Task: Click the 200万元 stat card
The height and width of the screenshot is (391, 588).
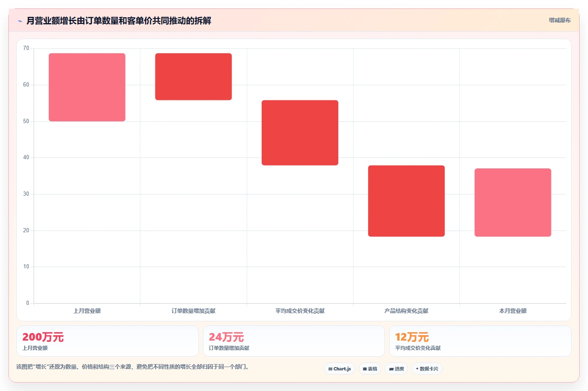Action: pos(108,341)
